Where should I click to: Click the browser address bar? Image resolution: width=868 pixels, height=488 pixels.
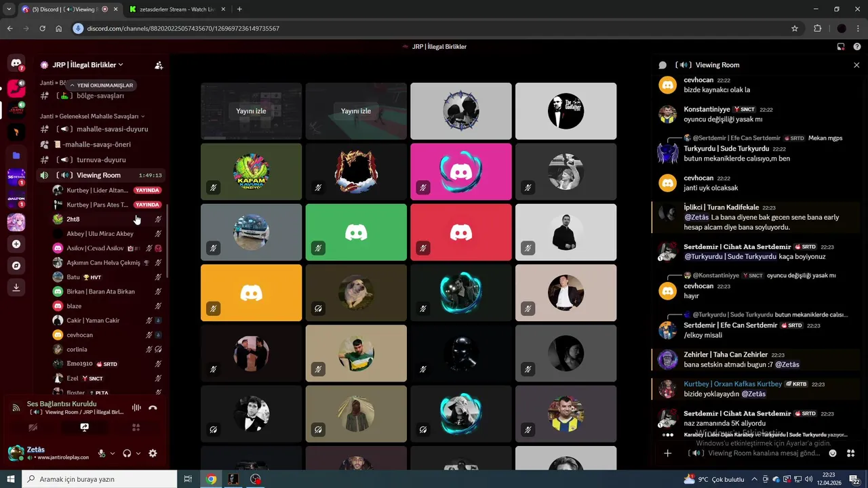pyautogui.click(x=434, y=28)
